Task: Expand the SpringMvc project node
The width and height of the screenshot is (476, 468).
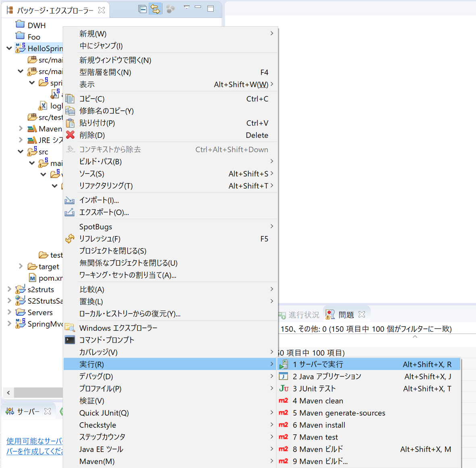Action: point(9,324)
